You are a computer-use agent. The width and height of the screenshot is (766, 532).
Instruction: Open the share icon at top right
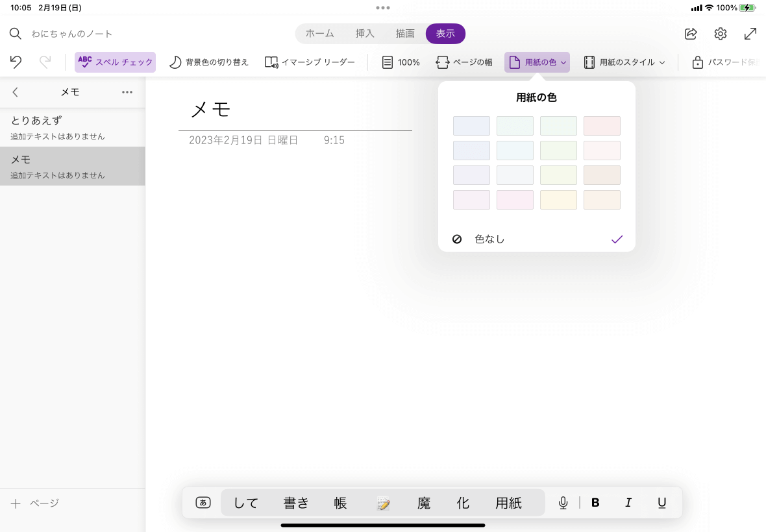691,34
